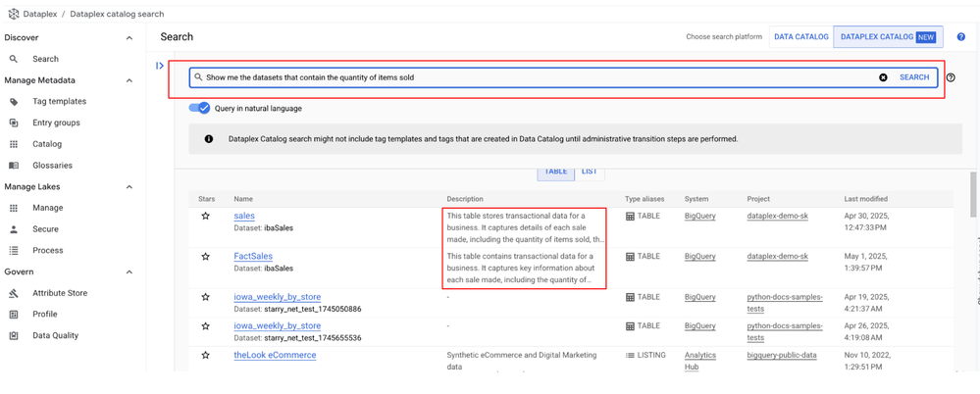Collapse the Manage Metadata section
This screenshot has height=394, width=980.
(x=129, y=80)
